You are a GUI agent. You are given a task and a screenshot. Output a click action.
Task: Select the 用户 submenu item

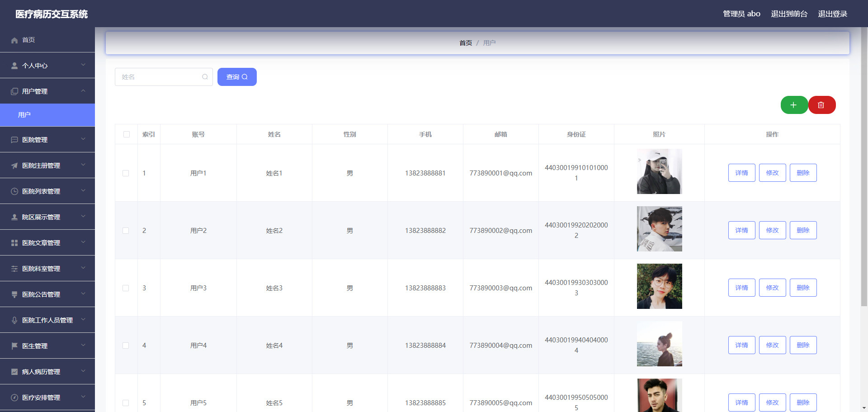coord(47,115)
